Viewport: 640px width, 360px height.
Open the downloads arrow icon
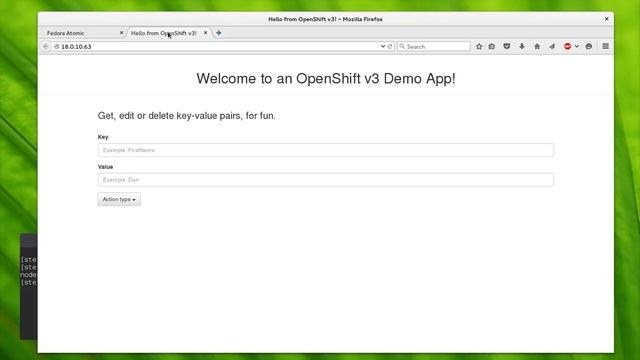click(522, 47)
